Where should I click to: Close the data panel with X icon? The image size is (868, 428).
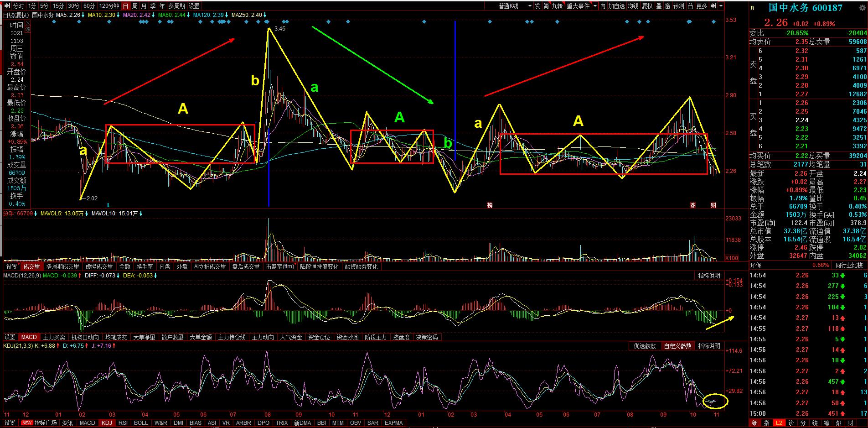pos(27,22)
